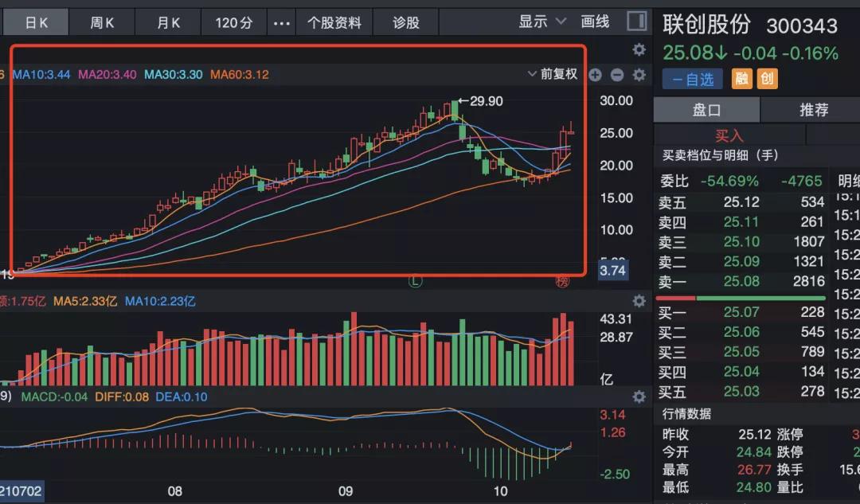Image resolution: width=860 pixels, height=504 pixels.
Task: Click the green circled L marker below the chart
Action: 414,281
